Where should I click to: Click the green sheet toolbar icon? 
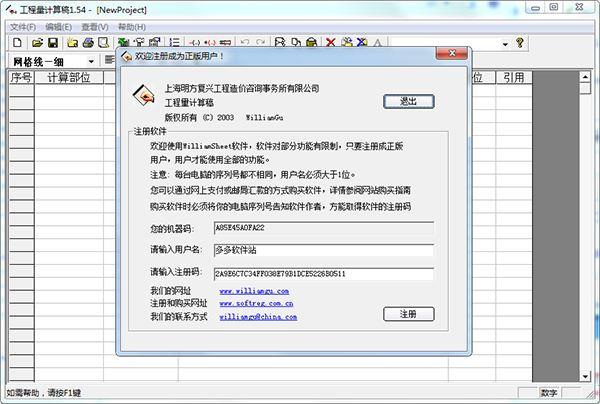(123, 42)
